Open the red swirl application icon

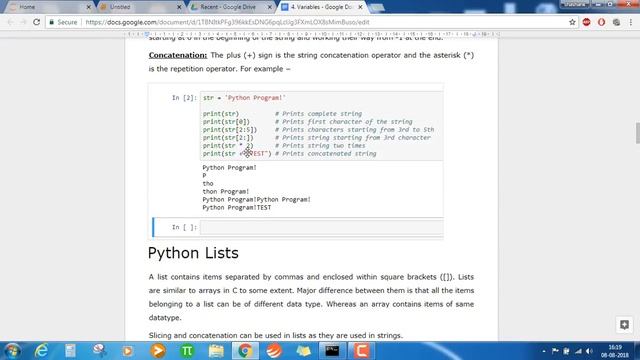pyautogui.click(x=274, y=351)
